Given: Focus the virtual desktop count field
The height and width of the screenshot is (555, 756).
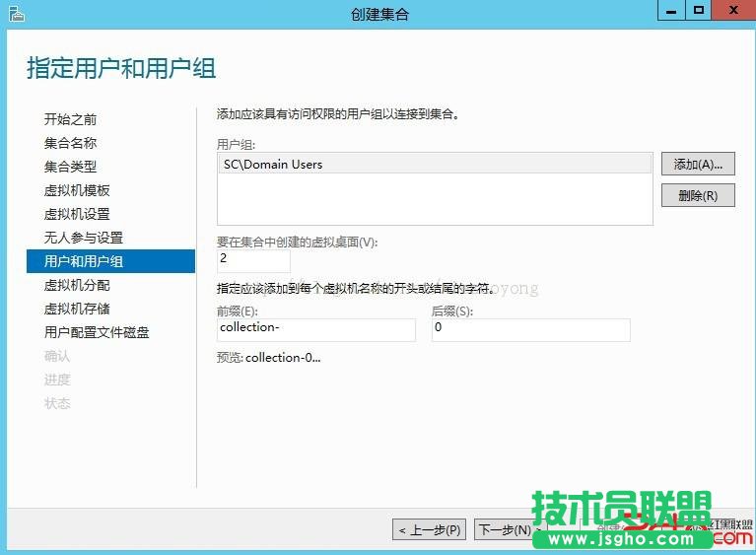Looking at the screenshot, I should coord(253,261).
